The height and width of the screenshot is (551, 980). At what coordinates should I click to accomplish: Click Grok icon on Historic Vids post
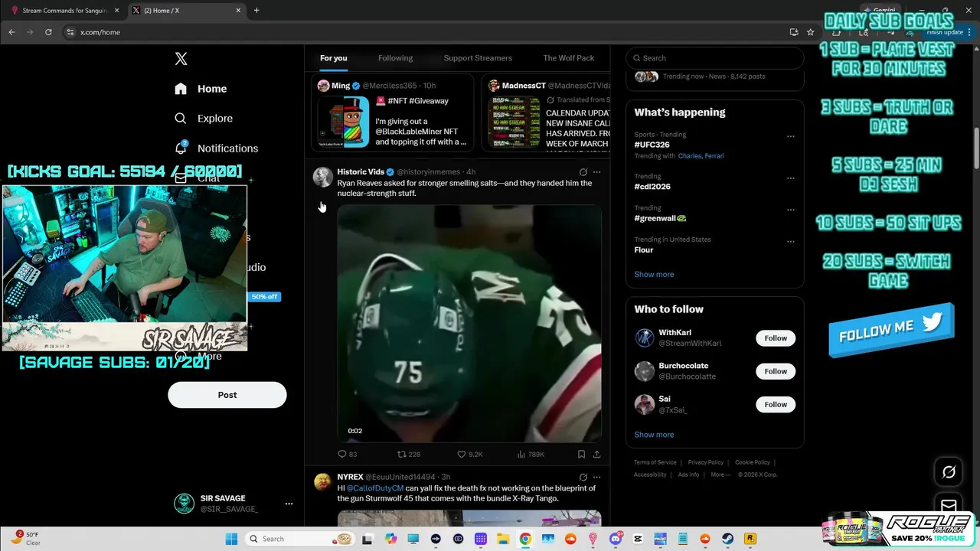tap(583, 172)
